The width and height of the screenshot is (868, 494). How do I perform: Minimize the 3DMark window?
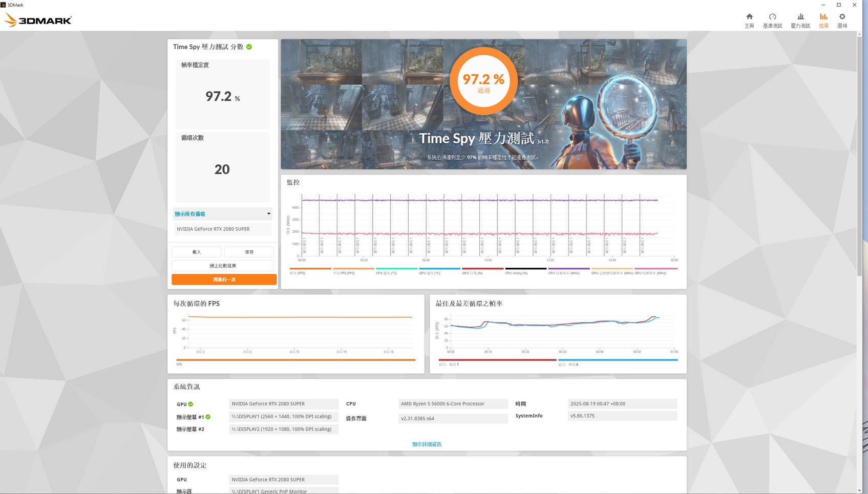823,5
